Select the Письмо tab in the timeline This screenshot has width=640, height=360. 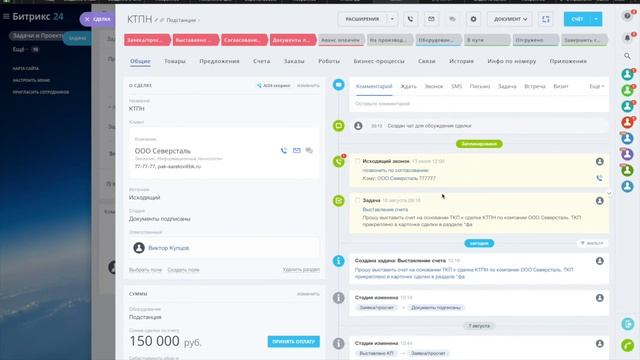pyautogui.click(x=480, y=87)
